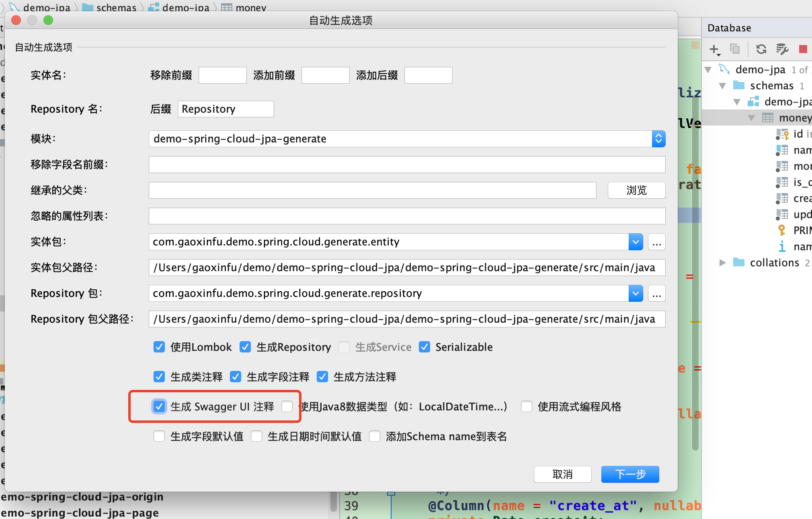Uncheck the 生成 Swagger UI 注释 checkbox
This screenshot has height=519, width=812.
tap(159, 406)
